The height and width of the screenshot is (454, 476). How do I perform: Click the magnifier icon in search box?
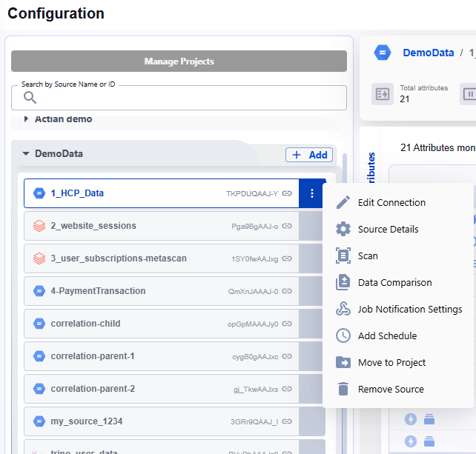pyautogui.click(x=30, y=98)
